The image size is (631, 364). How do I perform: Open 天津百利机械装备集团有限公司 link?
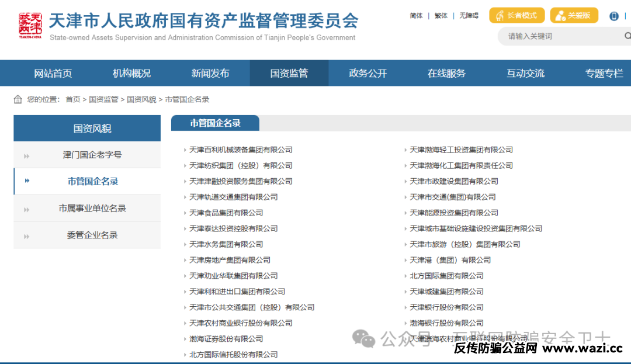[x=241, y=150]
